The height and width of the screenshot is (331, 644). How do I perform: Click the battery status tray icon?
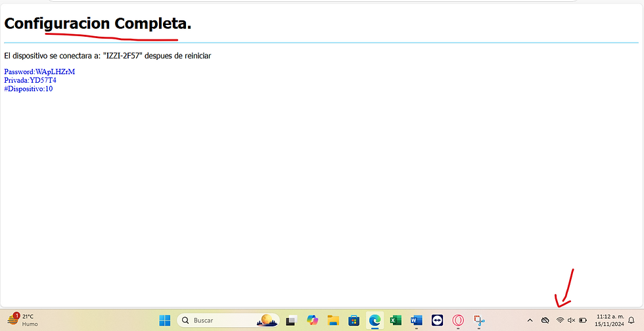coord(582,320)
